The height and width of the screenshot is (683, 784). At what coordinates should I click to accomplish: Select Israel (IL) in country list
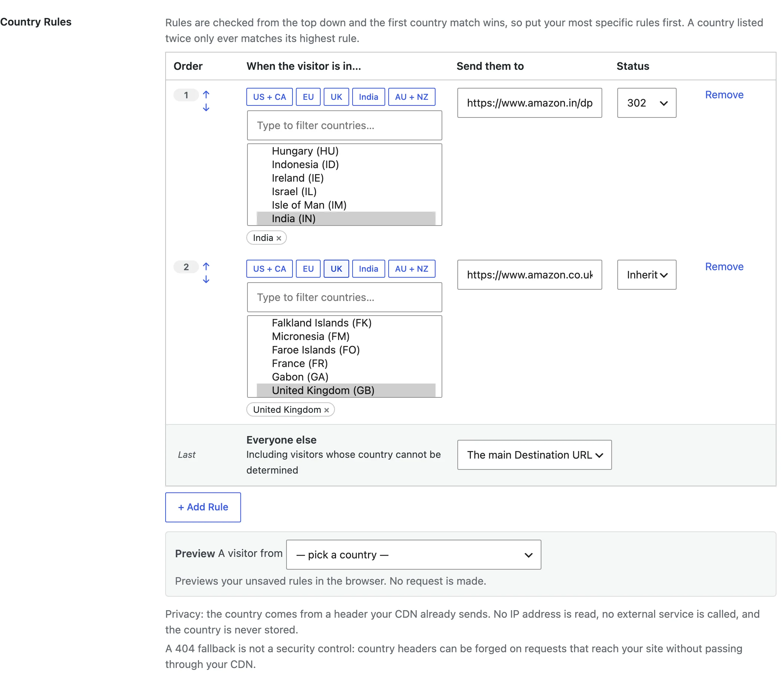pos(346,192)
